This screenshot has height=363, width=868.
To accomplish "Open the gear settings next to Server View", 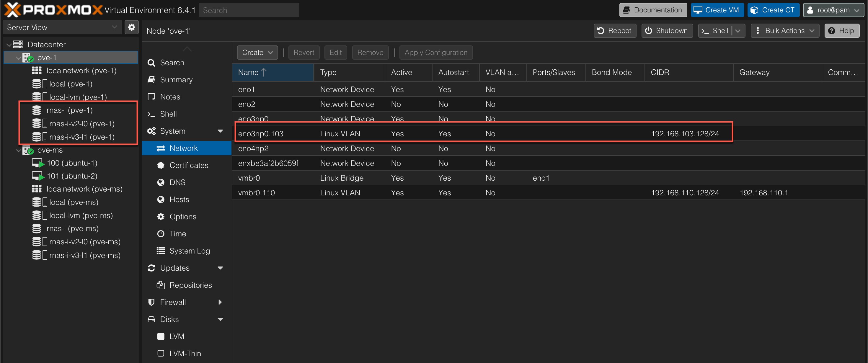I will pyautogui.click(x=131, y=27).
